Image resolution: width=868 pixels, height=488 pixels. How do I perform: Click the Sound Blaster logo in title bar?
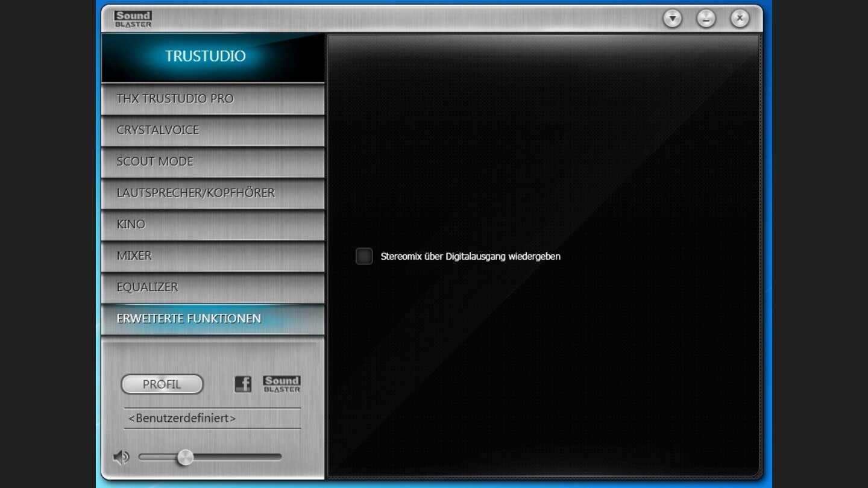133,19
